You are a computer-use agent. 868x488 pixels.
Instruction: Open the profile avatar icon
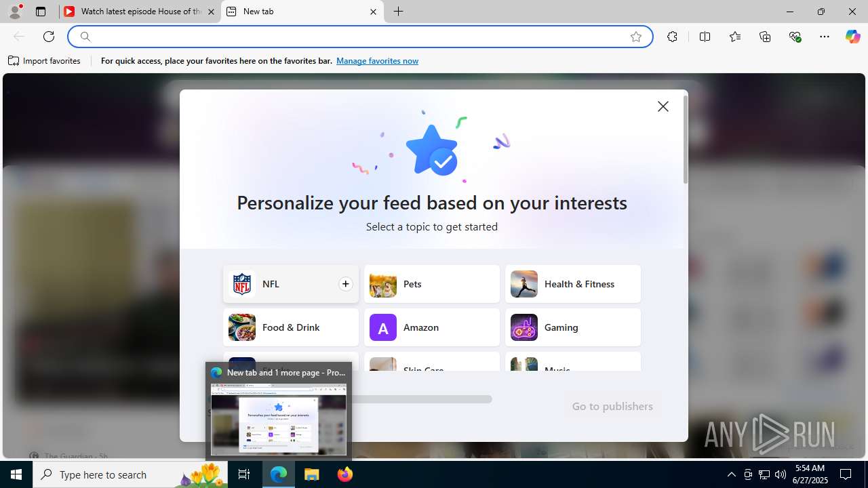pos(15,12)
